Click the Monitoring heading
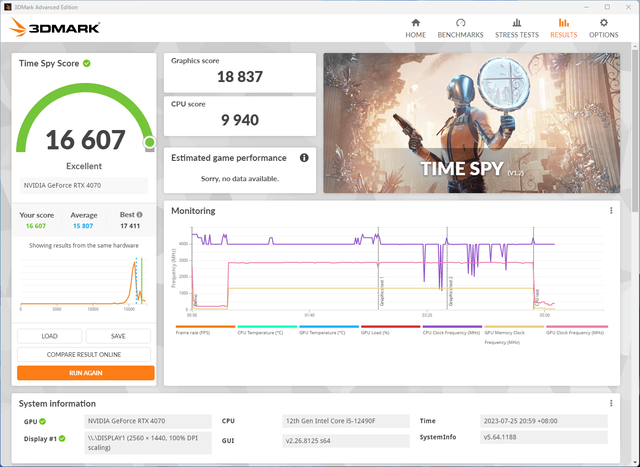 pos(193,211)
